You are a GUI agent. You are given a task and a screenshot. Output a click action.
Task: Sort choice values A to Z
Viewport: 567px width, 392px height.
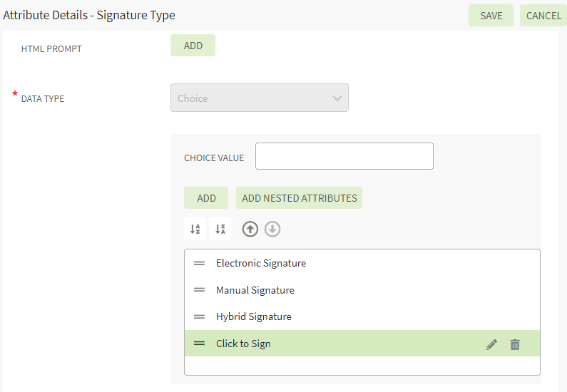coord(195,229)
